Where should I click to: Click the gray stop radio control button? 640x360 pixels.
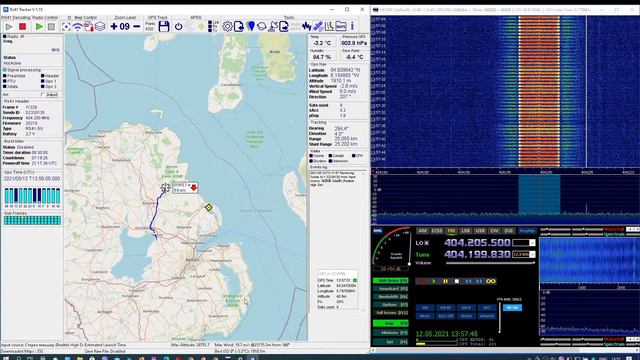51,27
